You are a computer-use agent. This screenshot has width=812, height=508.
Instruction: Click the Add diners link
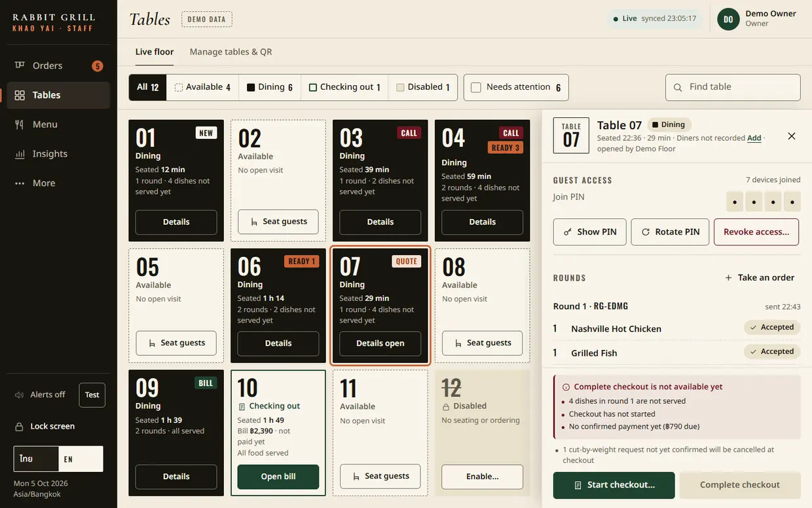pos(754,138)
